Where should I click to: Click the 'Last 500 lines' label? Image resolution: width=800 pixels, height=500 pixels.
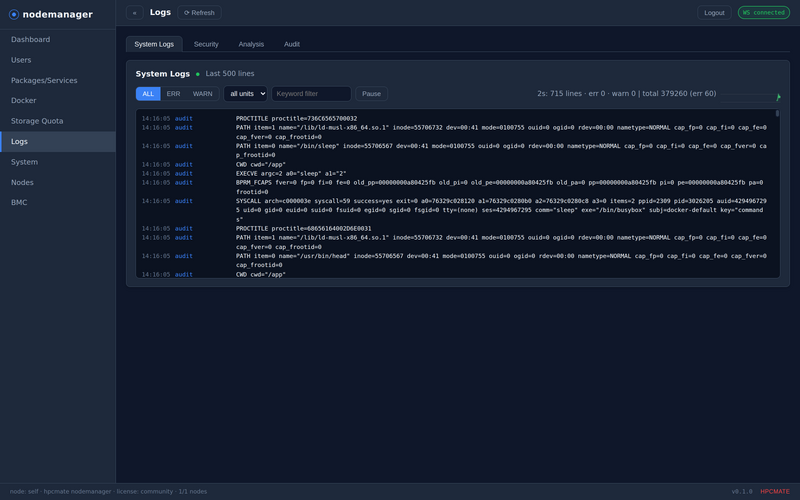pos(230,73)
